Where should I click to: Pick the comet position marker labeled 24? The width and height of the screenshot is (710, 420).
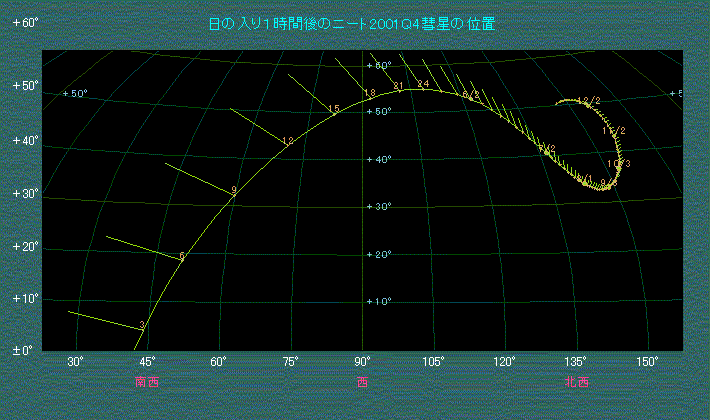pos(423,84)
